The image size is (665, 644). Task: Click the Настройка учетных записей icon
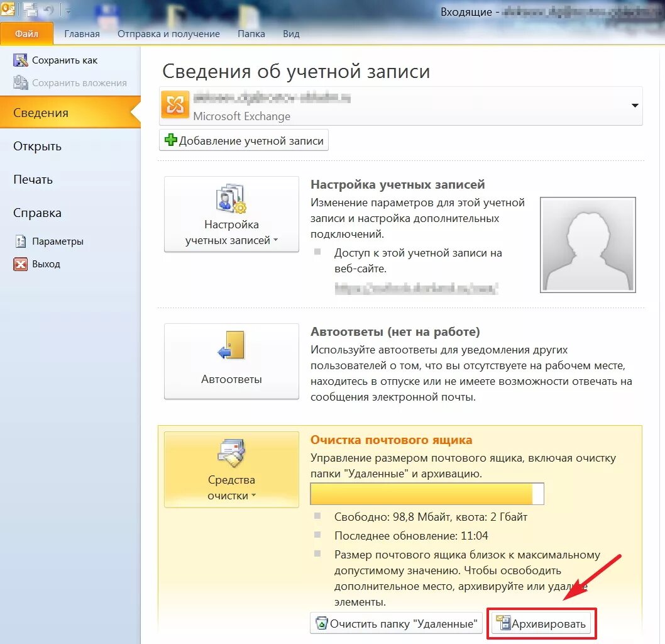pos(231,198)
